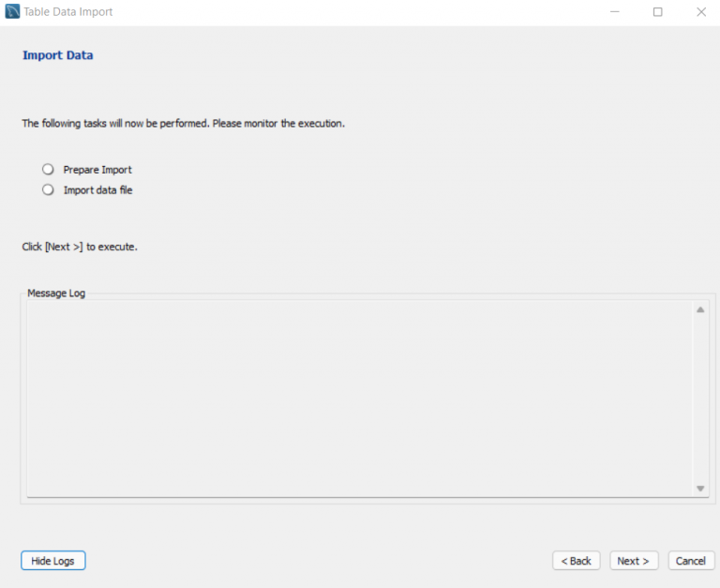Execute the import with Next button
The width and height of the screenshot is (720, 588).
[x=634, y=561]
